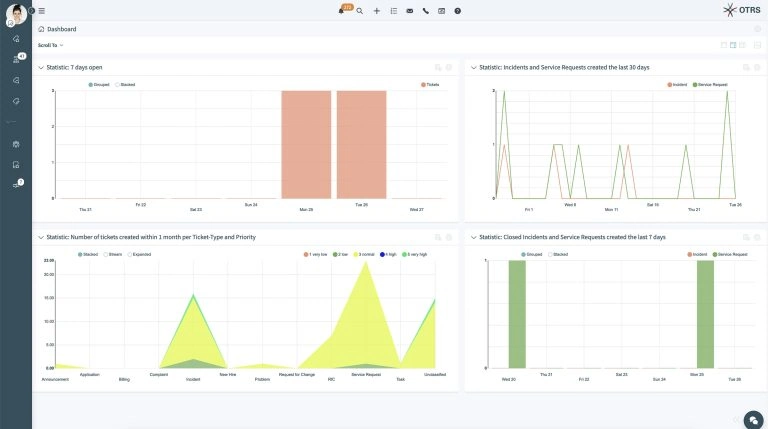Open settings icon on 7 days open widget
Image resolution: width=768 pixels, height=429 pixels.
click(449, 68)
